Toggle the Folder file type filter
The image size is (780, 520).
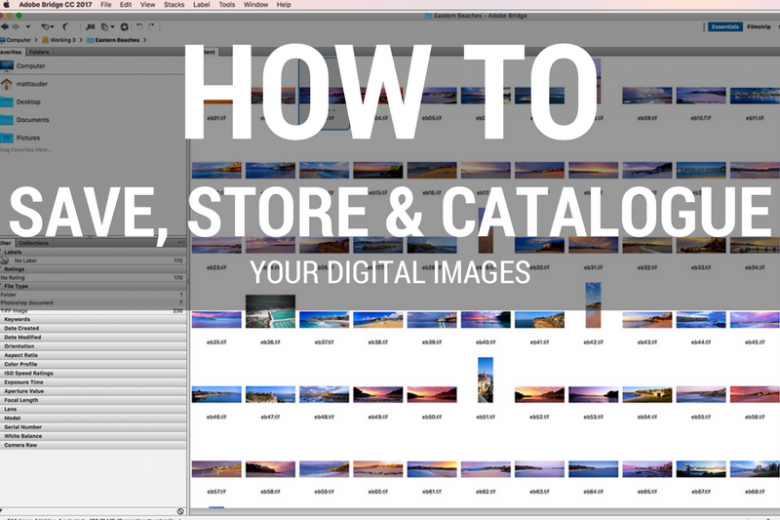[93, 295]
